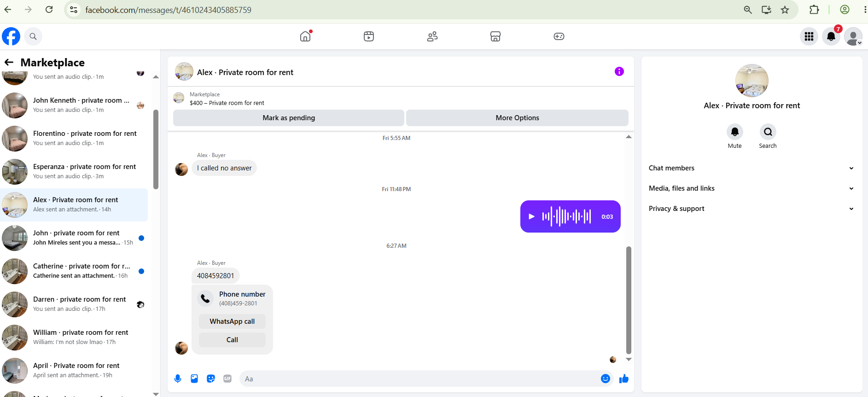Choose a sticker

point(211,379)
